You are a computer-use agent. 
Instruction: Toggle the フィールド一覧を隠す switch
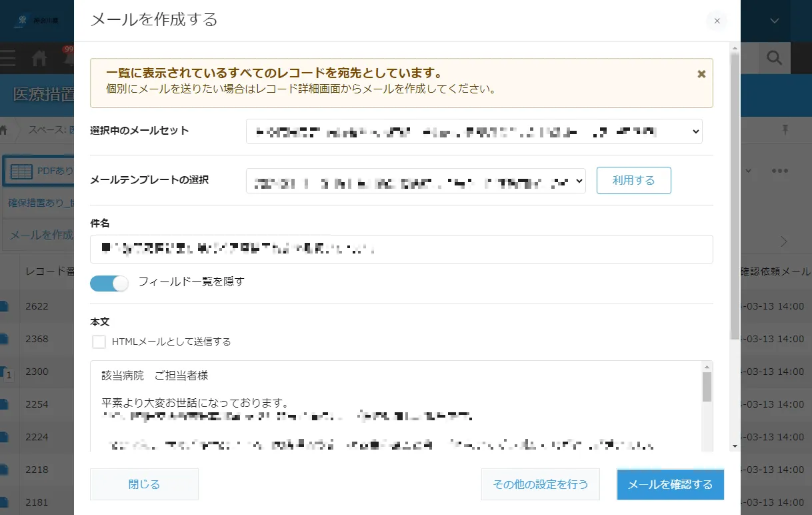pyautogui.click(x=109, y=283)
